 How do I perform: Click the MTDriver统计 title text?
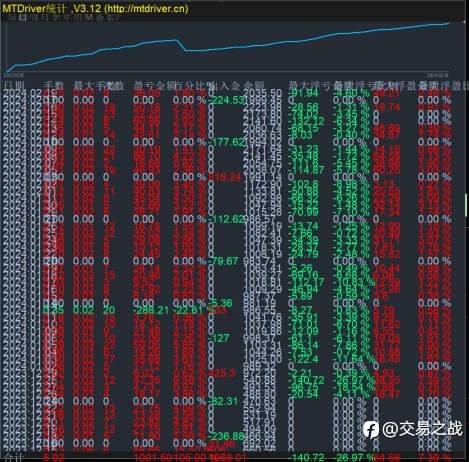coord(34,8)
